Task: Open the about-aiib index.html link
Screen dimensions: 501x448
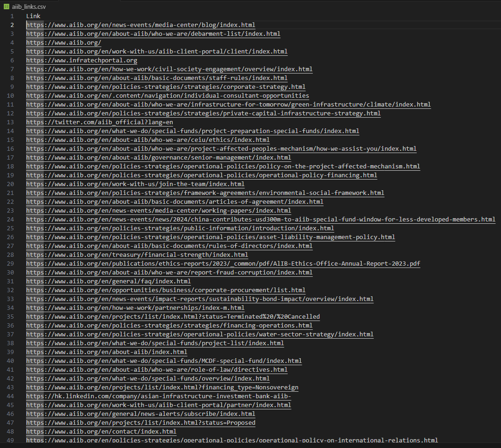Action: point(107,352)
